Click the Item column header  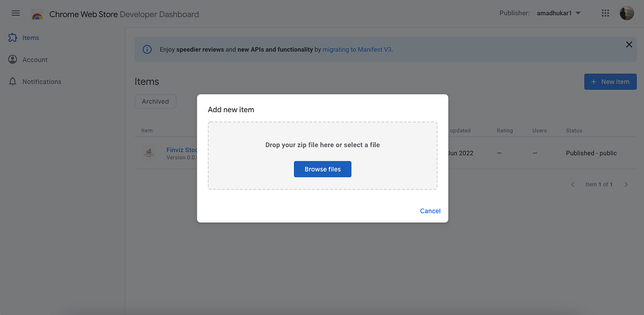(147, 131)
